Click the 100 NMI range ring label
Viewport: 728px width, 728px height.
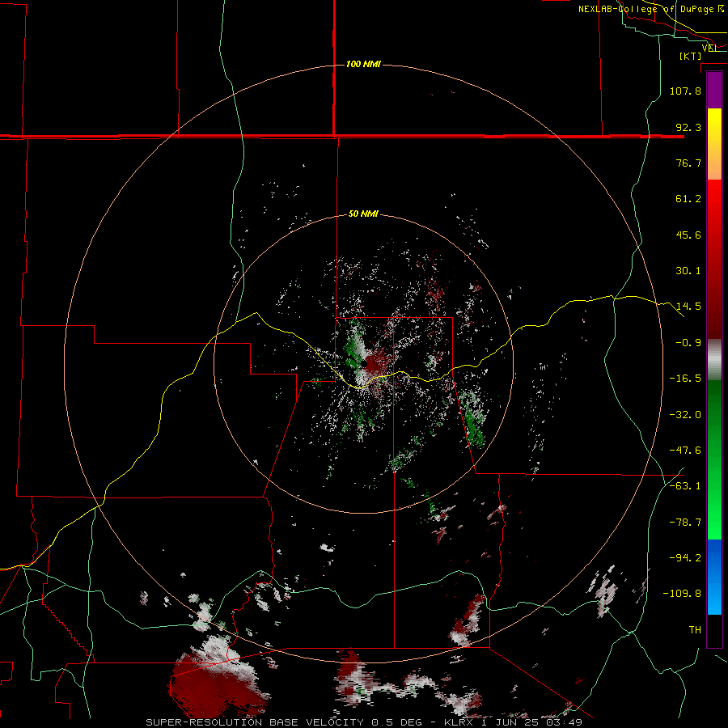point(363,64)
